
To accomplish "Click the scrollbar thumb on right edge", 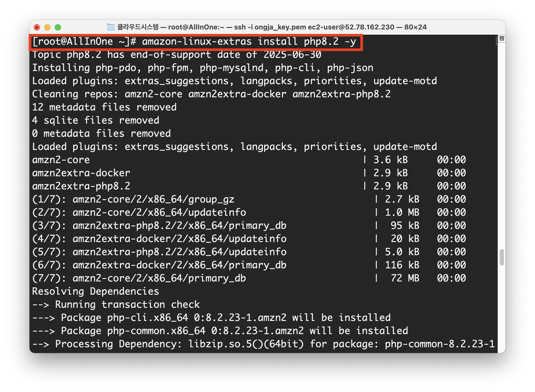I will click(x=502, y=257).
